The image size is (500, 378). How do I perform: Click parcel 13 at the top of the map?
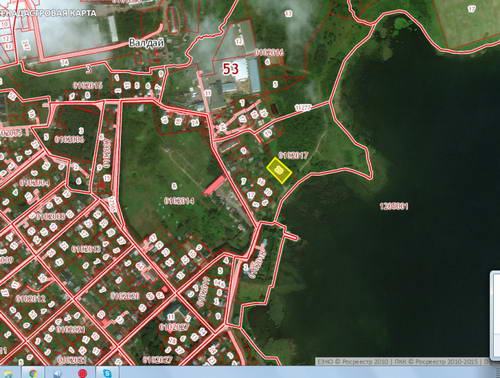click(289, 13)
